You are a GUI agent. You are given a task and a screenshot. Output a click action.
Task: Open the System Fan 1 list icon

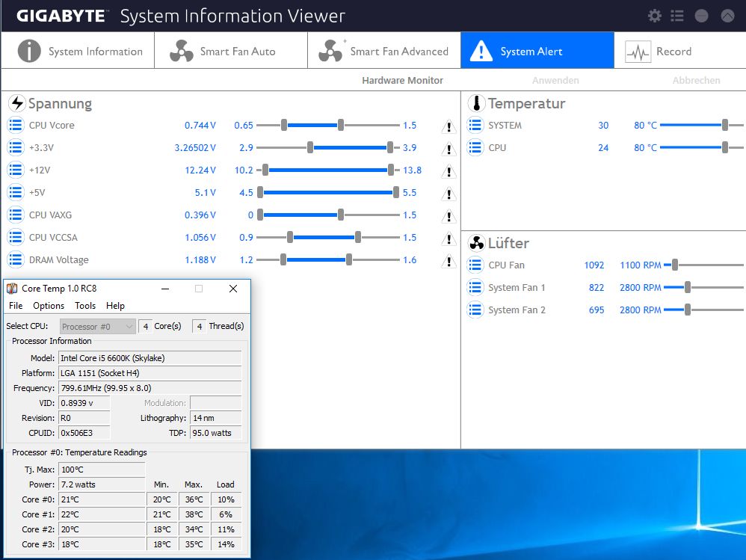475,287
